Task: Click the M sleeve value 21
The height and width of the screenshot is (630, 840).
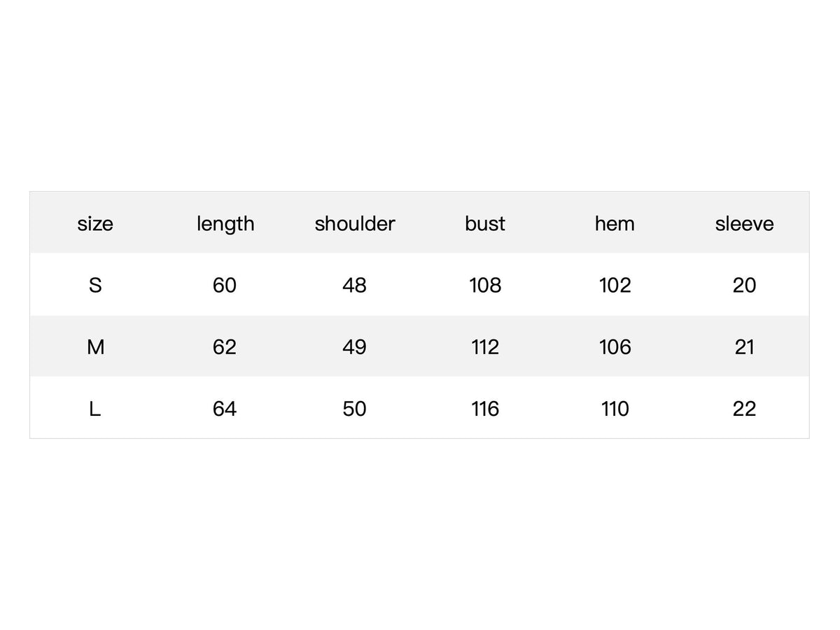Action: 744,347
